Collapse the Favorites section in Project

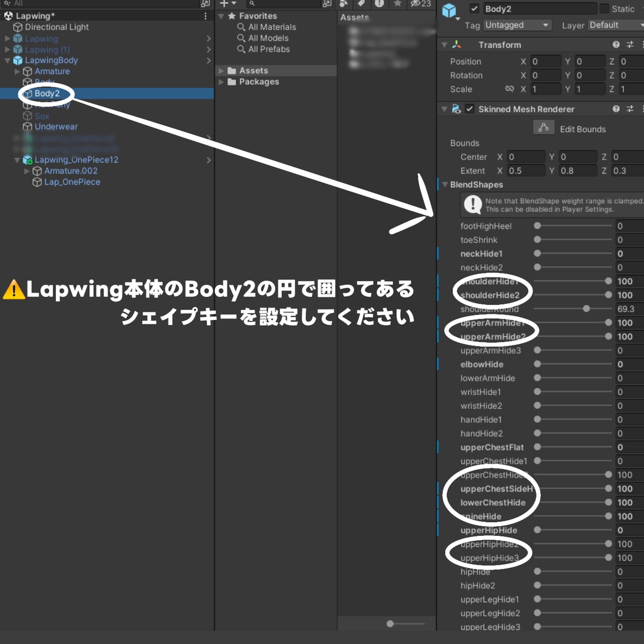[221, 16]
